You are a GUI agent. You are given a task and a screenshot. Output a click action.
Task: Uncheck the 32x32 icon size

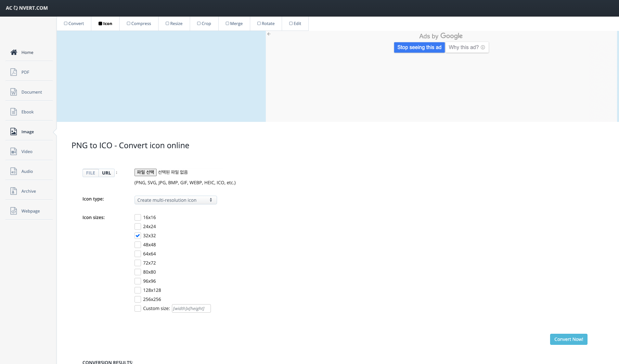138,236
